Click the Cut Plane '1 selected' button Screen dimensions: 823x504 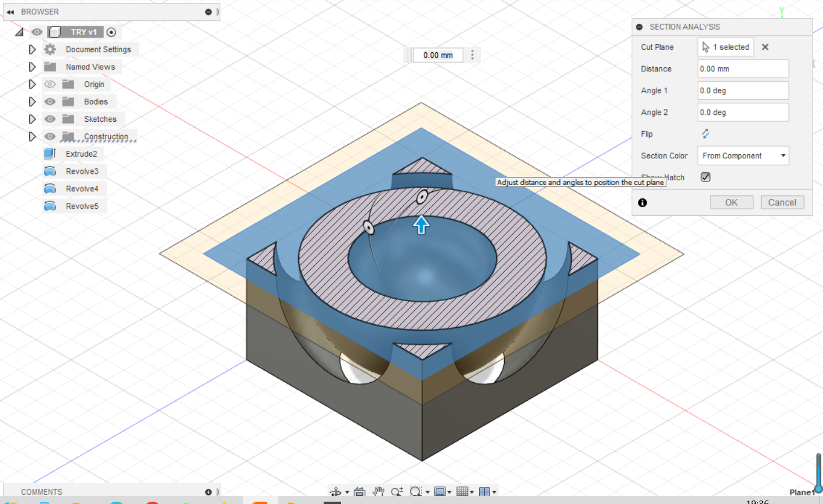click(x=726, y=47)
